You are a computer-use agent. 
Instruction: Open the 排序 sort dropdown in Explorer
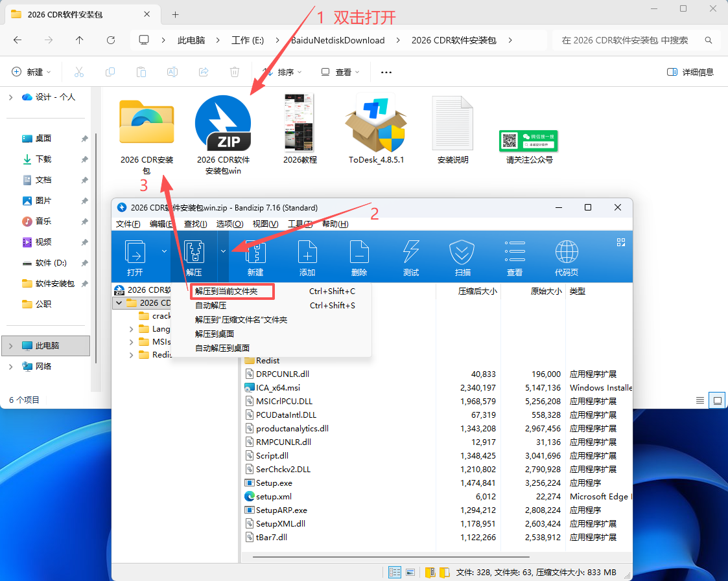coord(282,72)
